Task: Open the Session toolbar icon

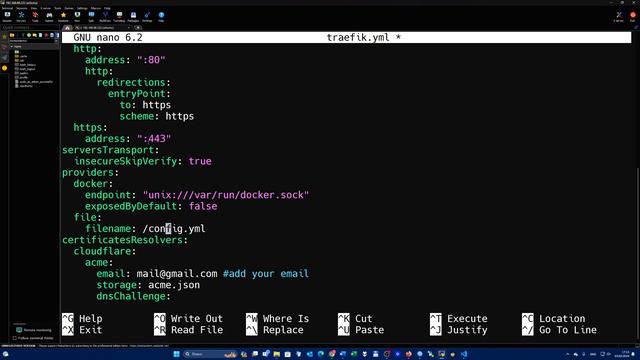Action: [x=7, y=16]
